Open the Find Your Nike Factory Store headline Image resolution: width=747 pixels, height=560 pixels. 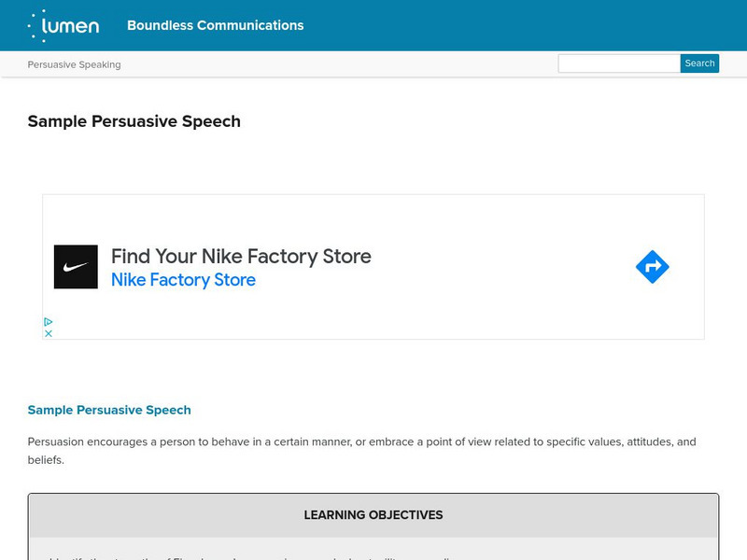[x=241, y=256]
